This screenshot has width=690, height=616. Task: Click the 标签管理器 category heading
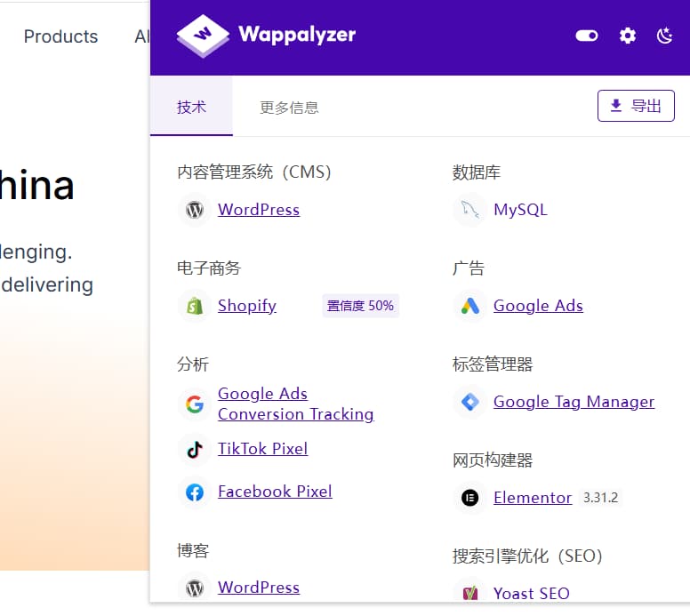click(x=493, y=364)
